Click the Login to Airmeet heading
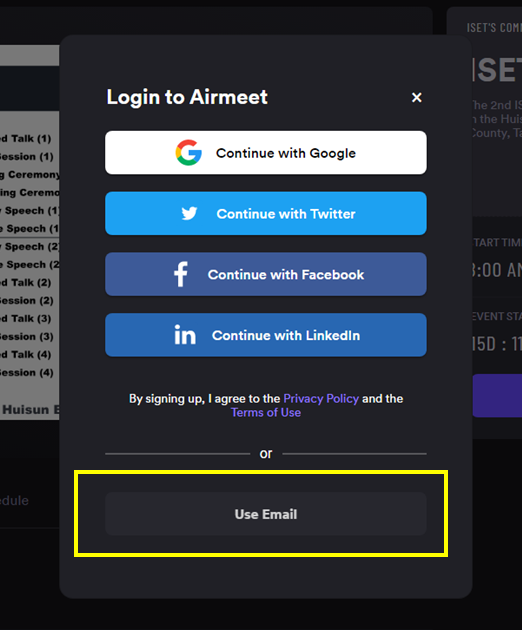Screen dimensions: 522x630 (187, 97)
